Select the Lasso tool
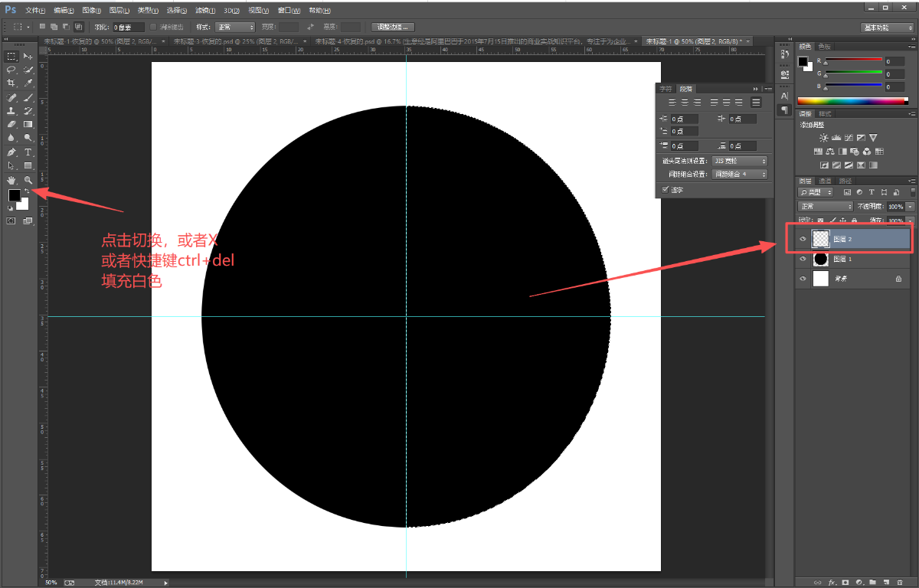Screen dimensions: 919x588 (11, 70)
